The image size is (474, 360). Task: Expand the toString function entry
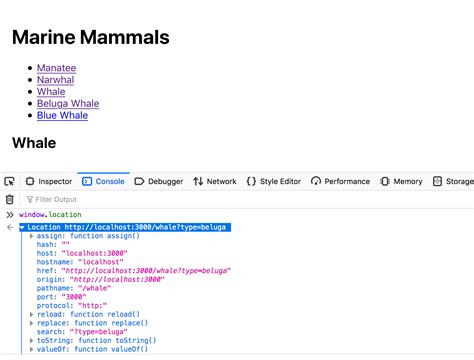(31, 340)
